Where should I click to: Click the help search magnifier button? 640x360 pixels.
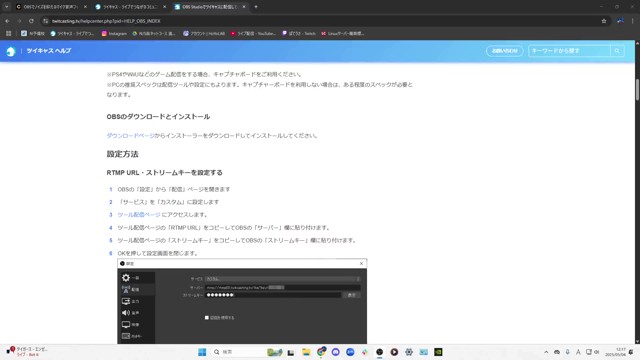[x=617, y=51]
